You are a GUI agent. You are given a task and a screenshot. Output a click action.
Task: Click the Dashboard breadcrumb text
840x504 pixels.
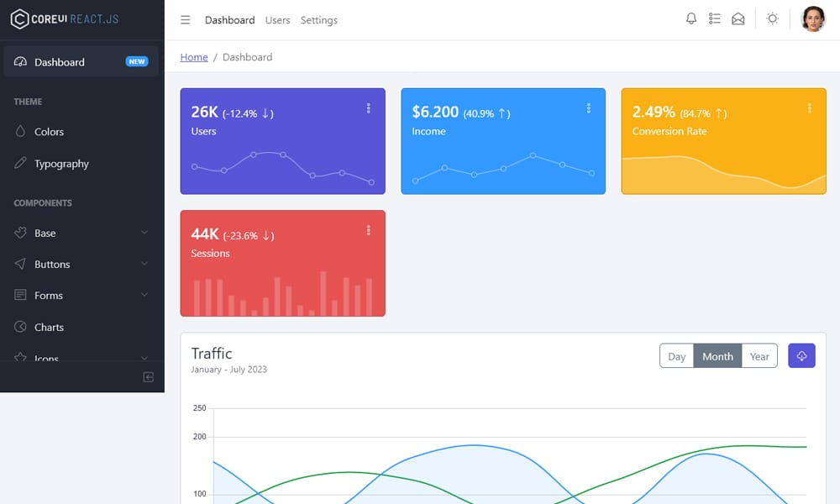point(248,57)
